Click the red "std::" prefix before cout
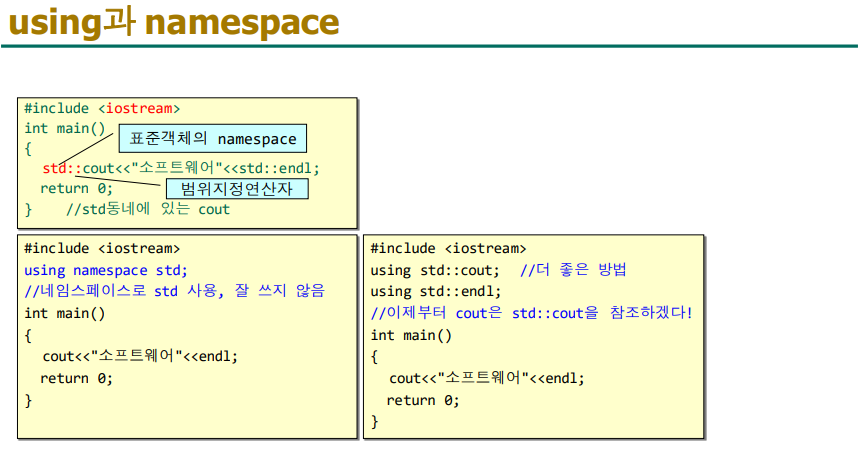This screenshot has height=470, width=865. 62,168
